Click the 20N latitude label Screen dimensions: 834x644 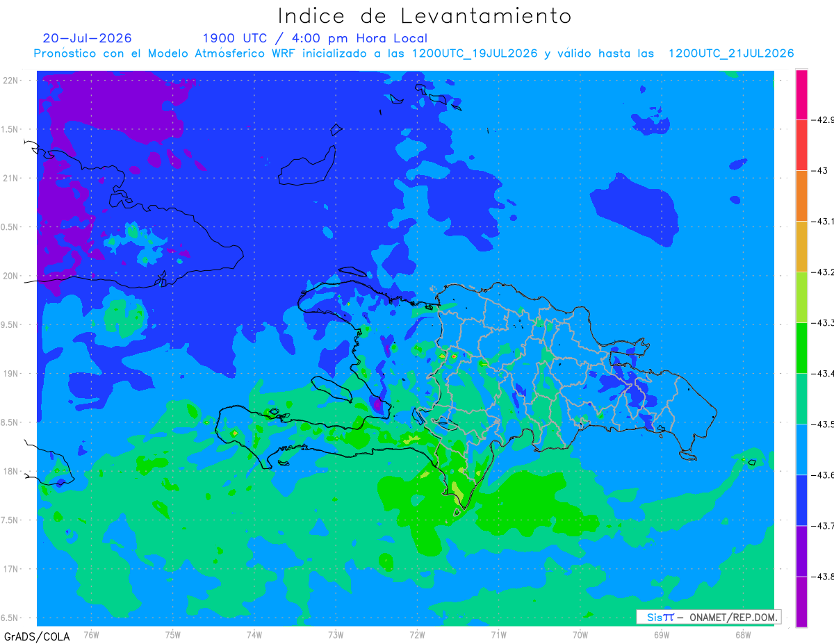[x=10, y=276]
